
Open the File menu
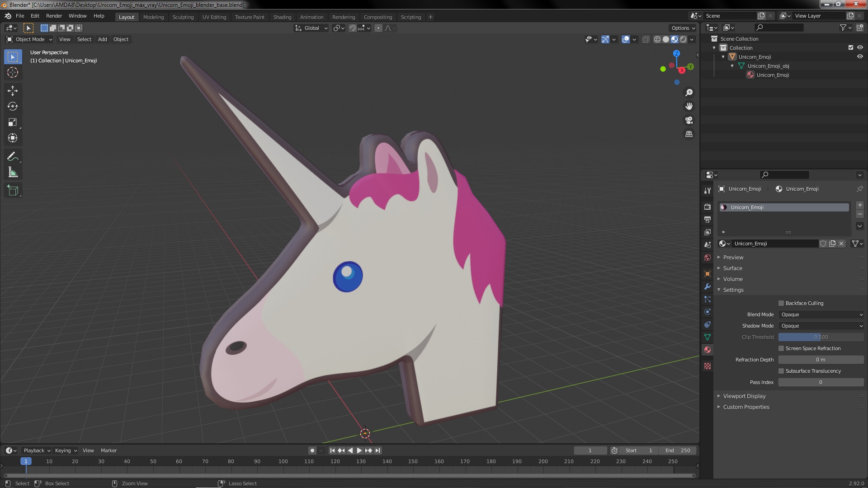tap(20, 16)
